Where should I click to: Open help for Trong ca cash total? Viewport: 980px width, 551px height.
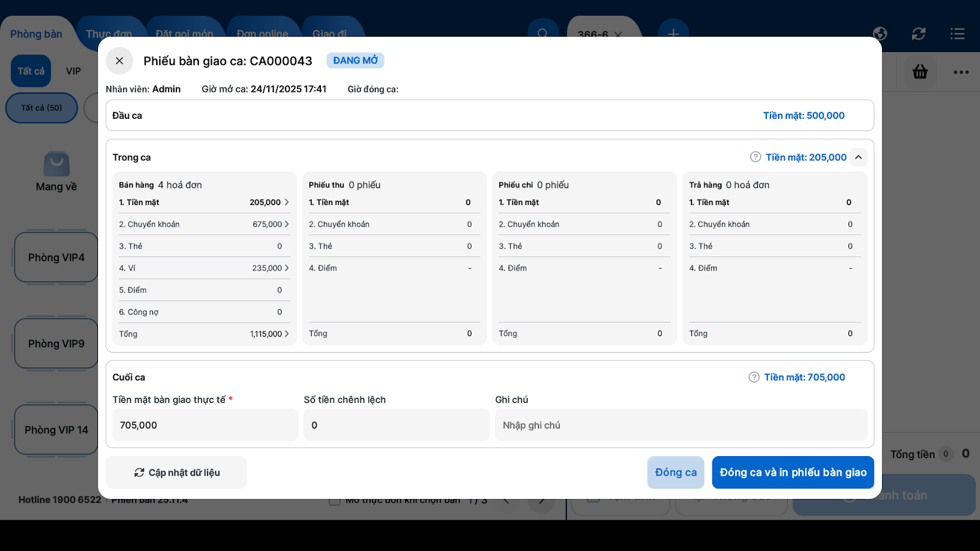756,157
